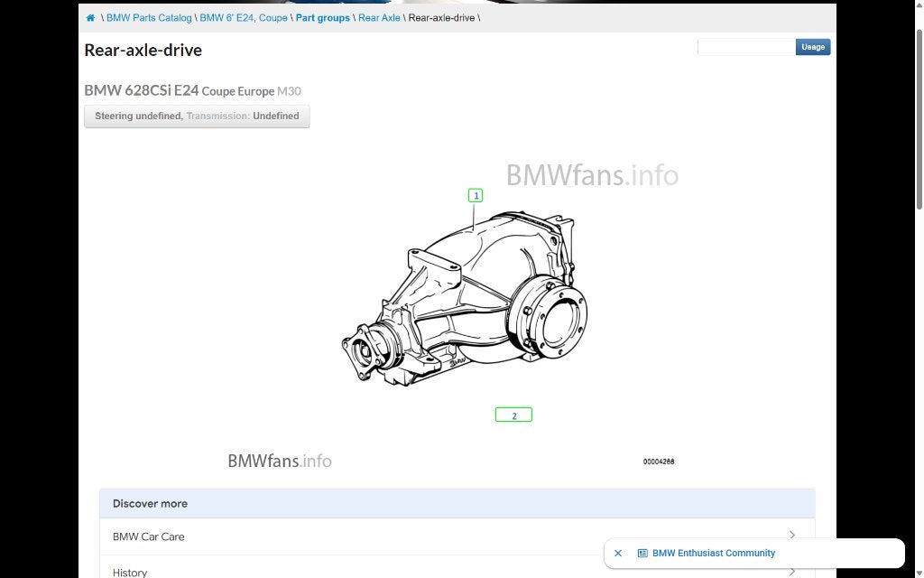The height and width of the screenshot is (578, 924).
Task: Open Steering undefined, Transmission Undefined selector
Action: [x=197, y=117]
